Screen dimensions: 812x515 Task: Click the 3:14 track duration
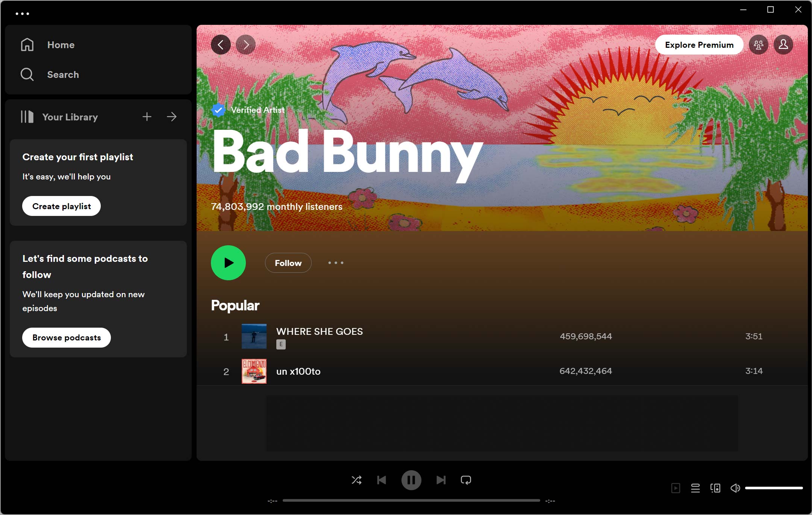(754, 371)
